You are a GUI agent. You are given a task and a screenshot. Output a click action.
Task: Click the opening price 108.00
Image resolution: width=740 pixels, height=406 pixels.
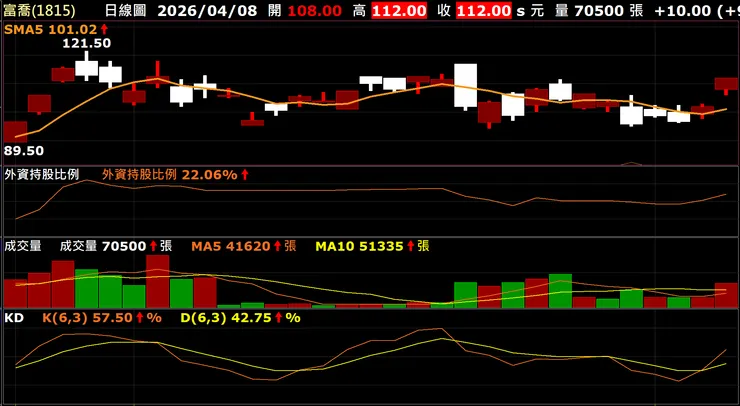coord(315,10)
